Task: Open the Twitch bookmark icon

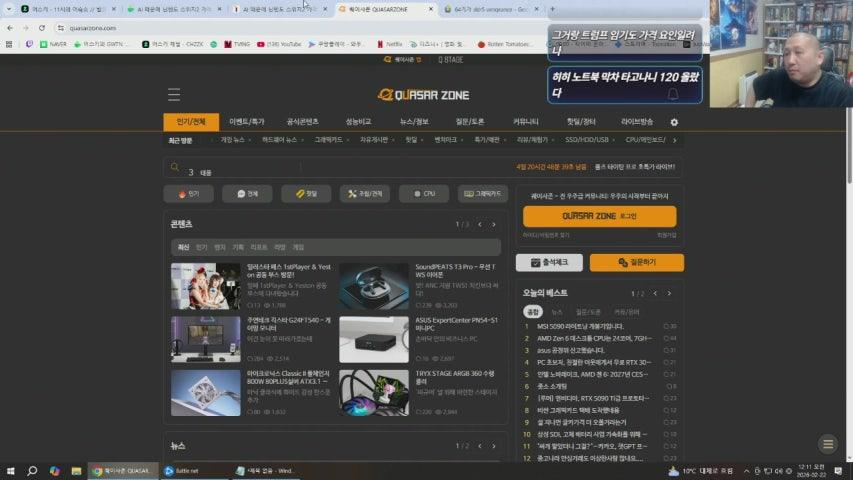Action: pyautogui.click(x=29, y=44)
